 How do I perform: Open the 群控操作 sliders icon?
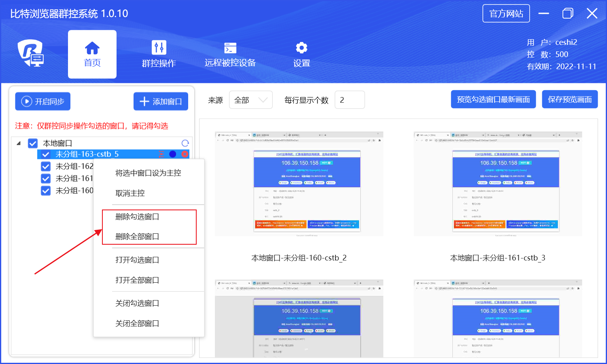tap(159, 48)
